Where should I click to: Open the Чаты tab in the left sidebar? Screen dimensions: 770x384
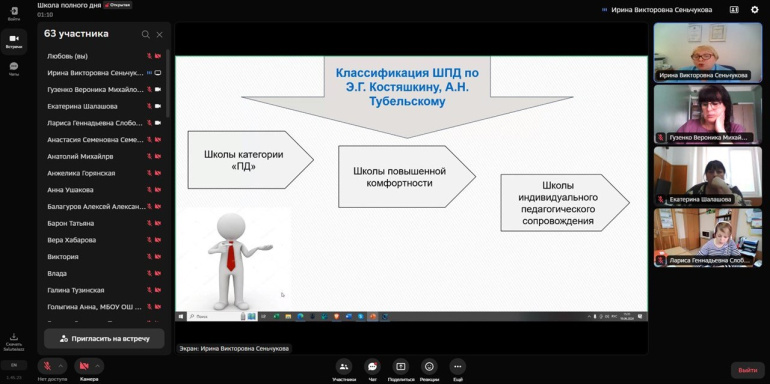click(14, 69)
